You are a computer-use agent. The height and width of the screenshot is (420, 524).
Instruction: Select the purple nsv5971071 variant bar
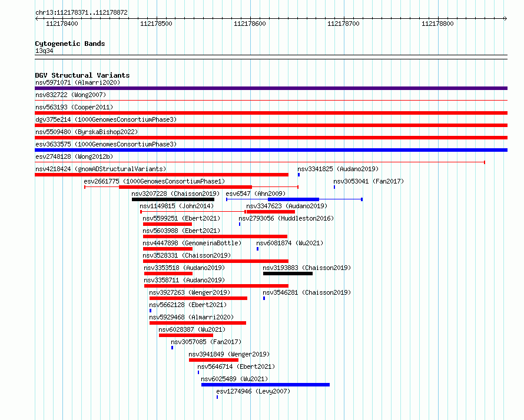[271, 88]
